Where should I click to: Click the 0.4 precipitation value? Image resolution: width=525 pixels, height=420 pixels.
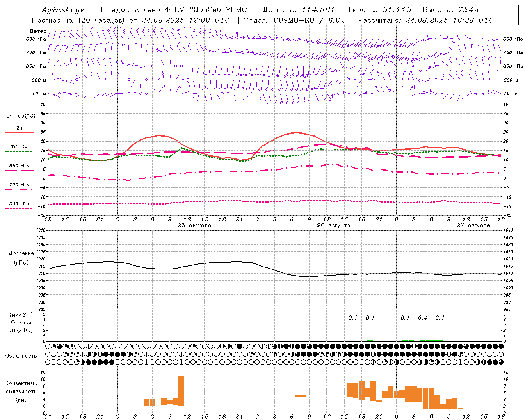[422, 317]
